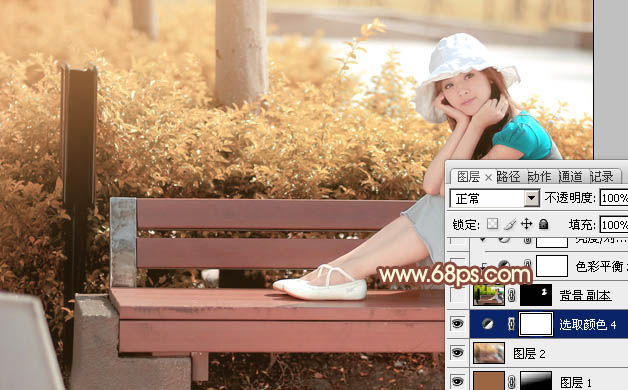628x390 pixels.
Task: Toggle lock position move icon
Action: [x=526, y=224]
